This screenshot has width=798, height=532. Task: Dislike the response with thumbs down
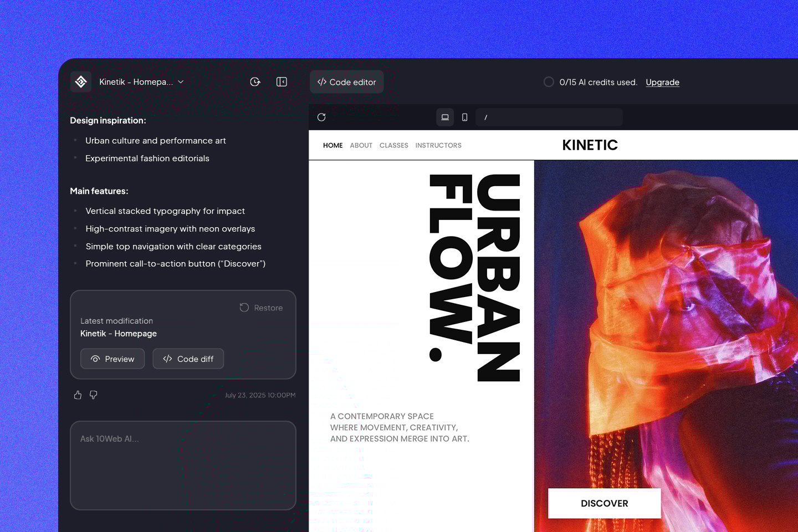(94, 395)
